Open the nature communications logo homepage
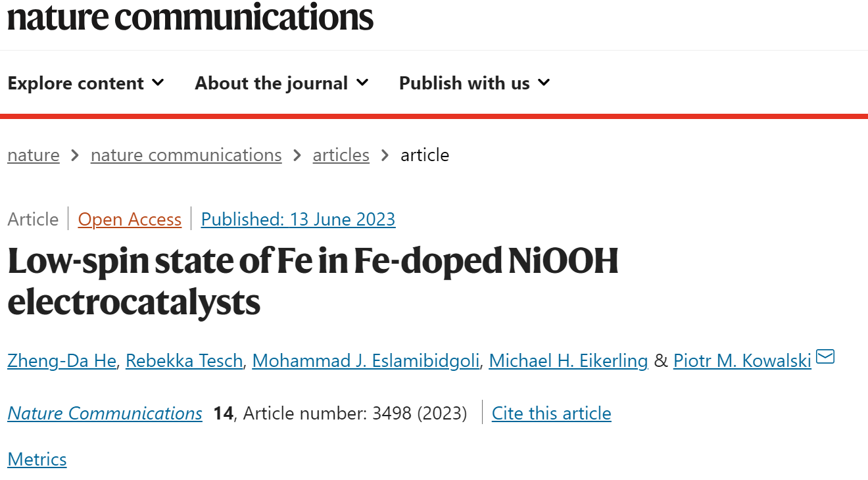 tap(190, 16)
